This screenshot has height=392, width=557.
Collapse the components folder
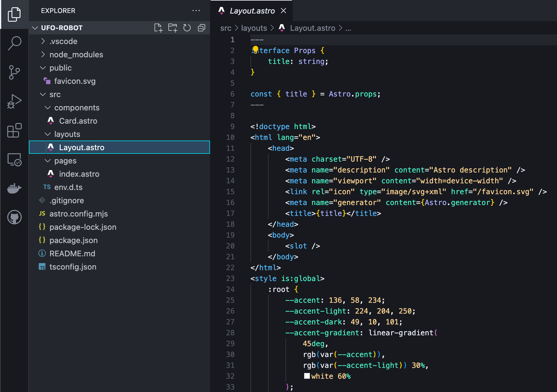(77, 108)
